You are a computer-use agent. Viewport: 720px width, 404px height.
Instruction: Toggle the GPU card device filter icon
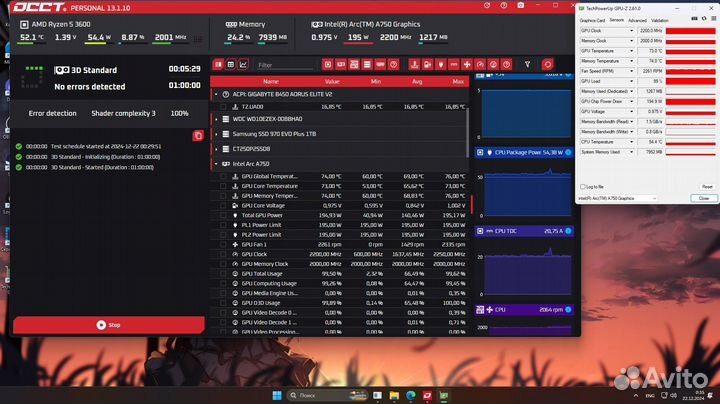(341, 65)
